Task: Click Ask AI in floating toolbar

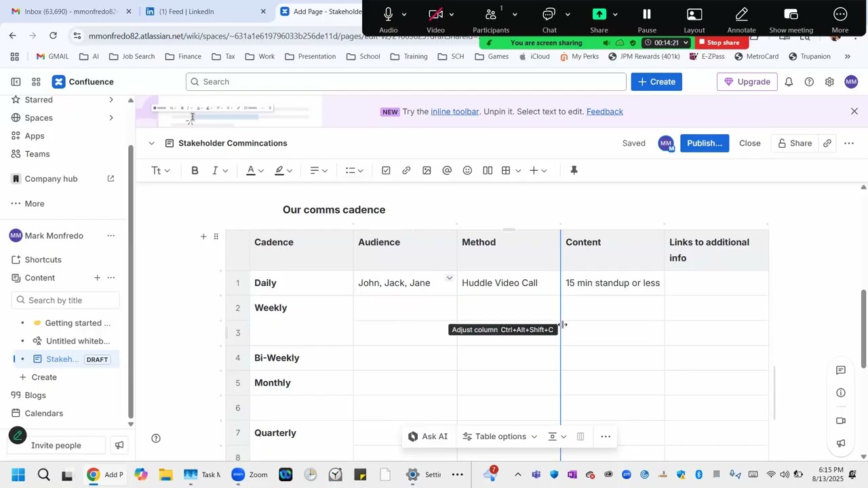Action: tap(427, 437)
